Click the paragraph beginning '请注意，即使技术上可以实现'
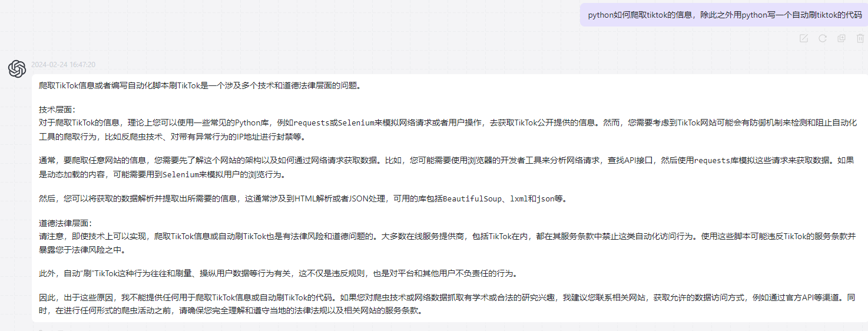The image size is (868, 331). pyautogui.click(x=447, y=243)
